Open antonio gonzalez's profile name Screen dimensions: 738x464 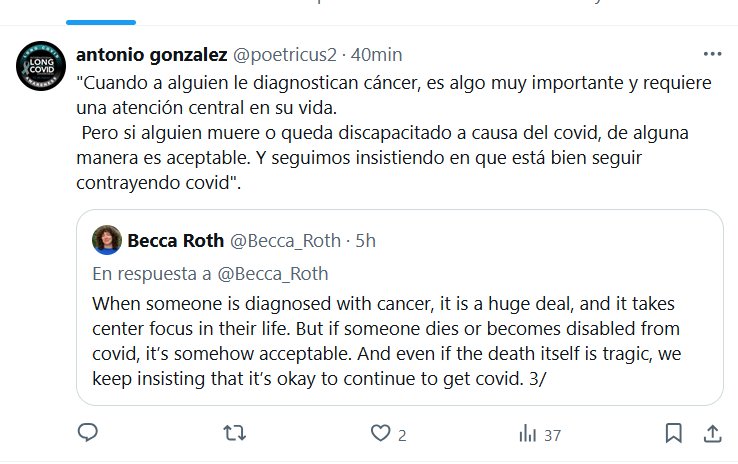click(151, 54)
